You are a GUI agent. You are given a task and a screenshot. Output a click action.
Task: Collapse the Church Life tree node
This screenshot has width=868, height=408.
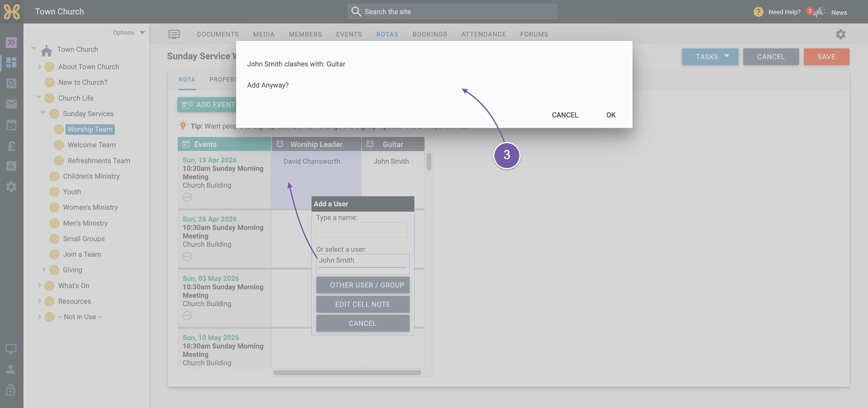[38, 98]
